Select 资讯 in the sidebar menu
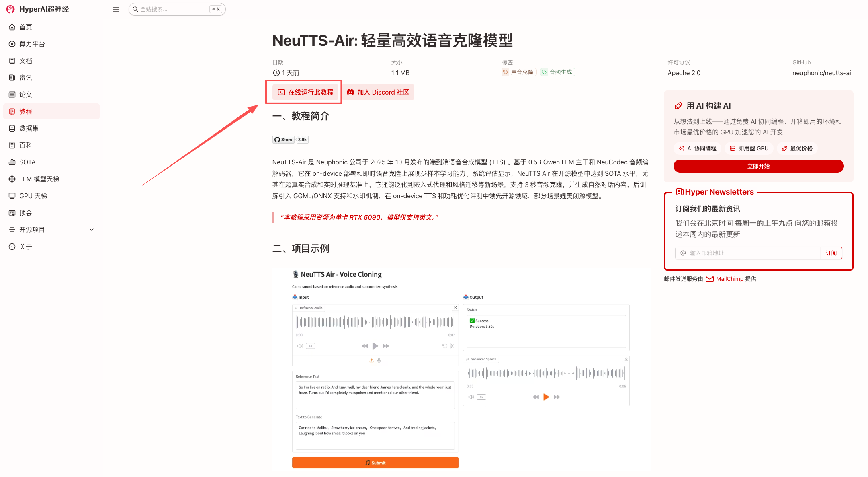 click(25, 78)
